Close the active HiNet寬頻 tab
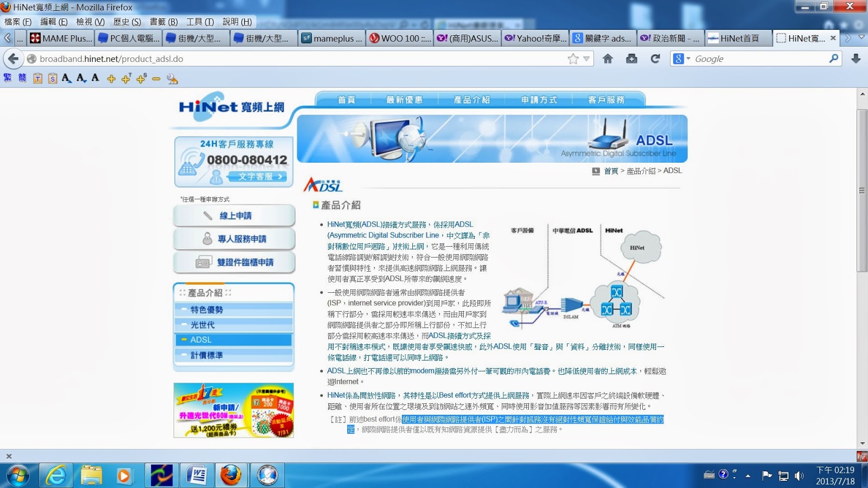Image resolution: width=868 pixels, height=488 pixels. point(833,38)
